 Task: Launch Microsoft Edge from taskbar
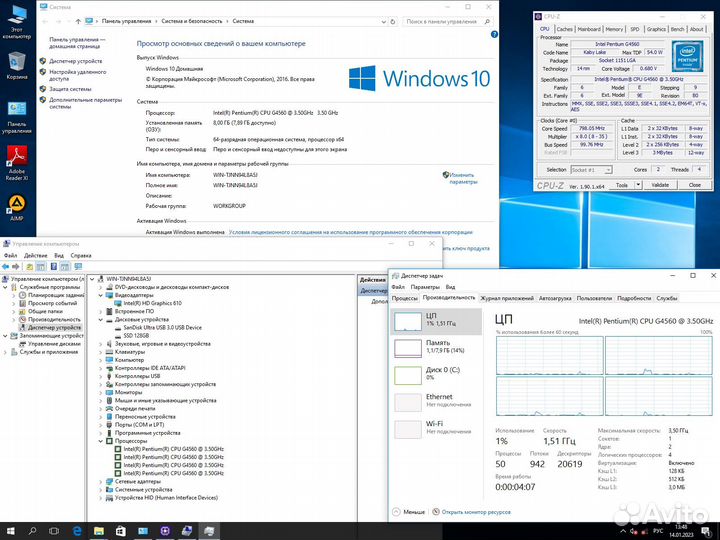pyautogui.click(x=77, y=531)
